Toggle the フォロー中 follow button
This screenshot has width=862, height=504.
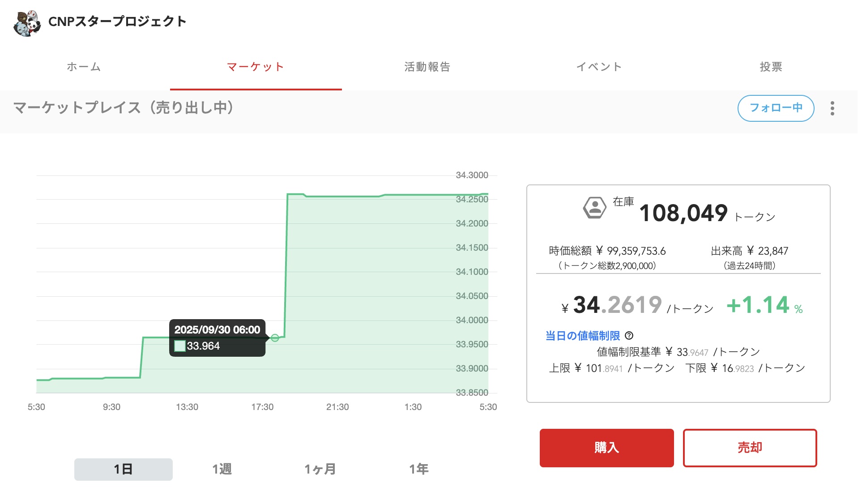point(775,108)
